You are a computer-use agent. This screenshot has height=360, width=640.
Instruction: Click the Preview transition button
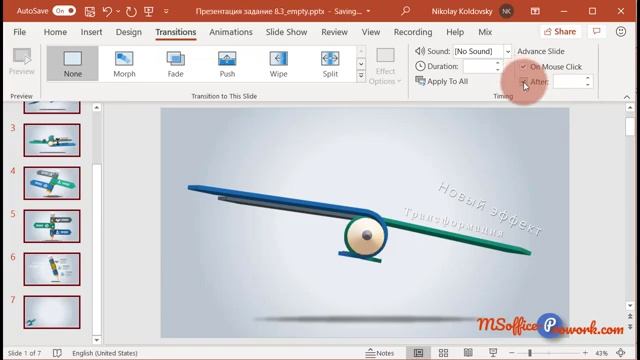[x=22, y=62]
